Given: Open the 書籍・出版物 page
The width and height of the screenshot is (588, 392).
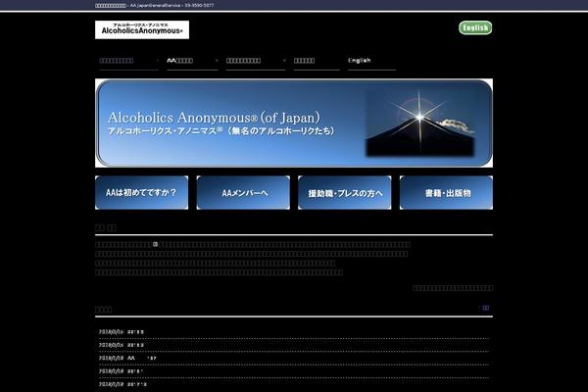Looking at the screenshot, I should click(x=446, y=192).
